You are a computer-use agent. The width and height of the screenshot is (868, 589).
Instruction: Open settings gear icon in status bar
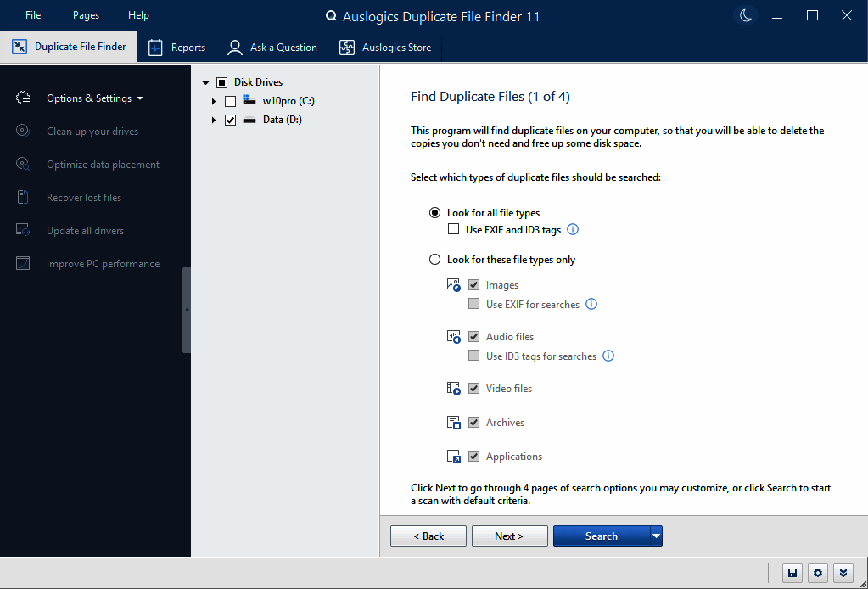tap(817, 573)
